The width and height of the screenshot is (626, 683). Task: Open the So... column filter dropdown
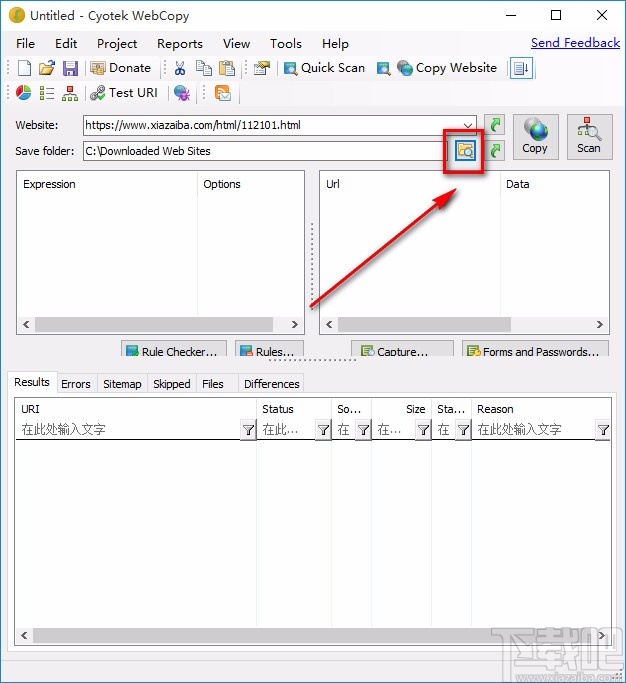(363, 430)
